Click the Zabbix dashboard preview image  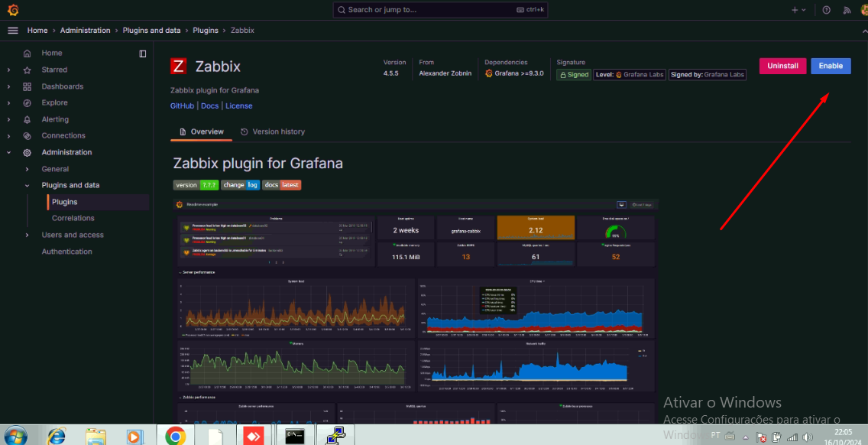click(416, 310)
